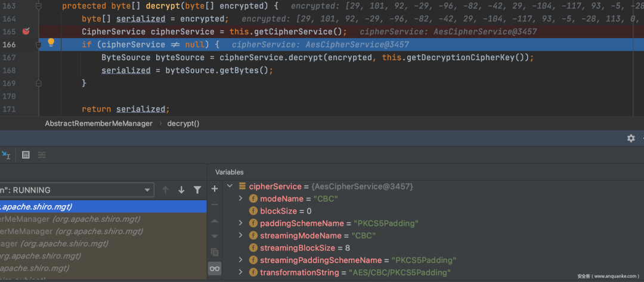Collapse the cipherService variable node
The height and width of the screenshot is (282, 644).
230,187
